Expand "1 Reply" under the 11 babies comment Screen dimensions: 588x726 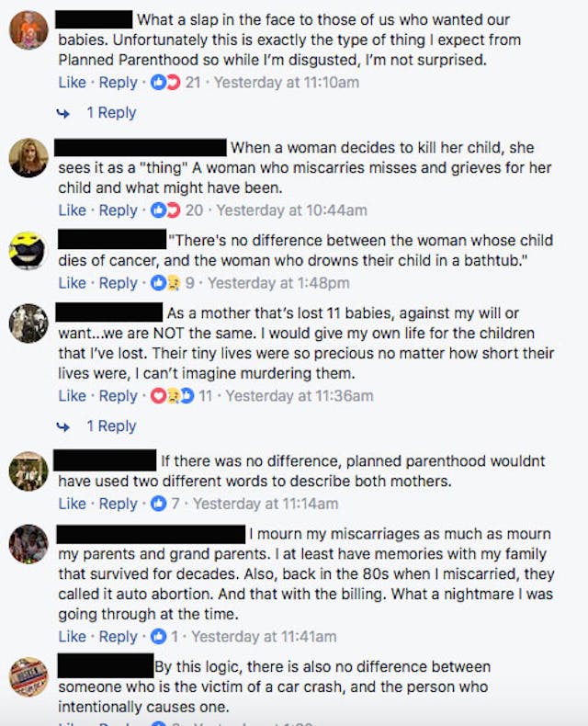(111, 426)
